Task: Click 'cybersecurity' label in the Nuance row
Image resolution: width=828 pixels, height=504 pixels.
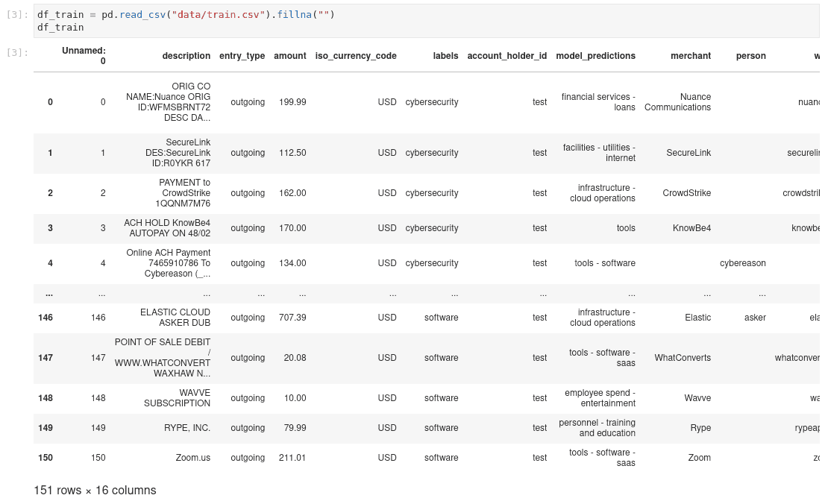Action: (432, 102)
